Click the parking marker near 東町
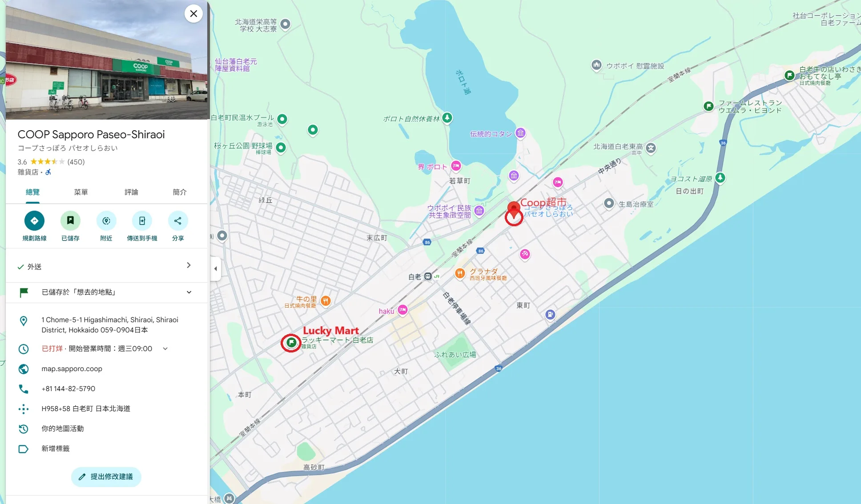 coord(550,314)
